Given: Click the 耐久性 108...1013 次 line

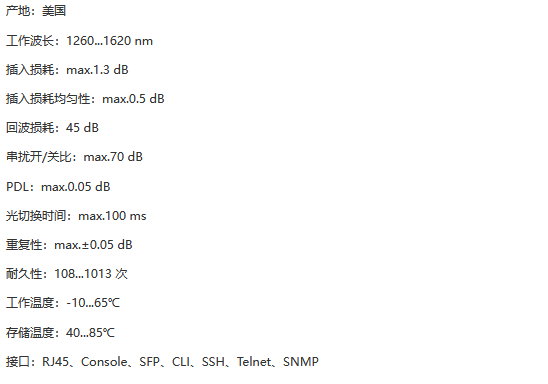Looking at the screenshot, I should (67, 274).
